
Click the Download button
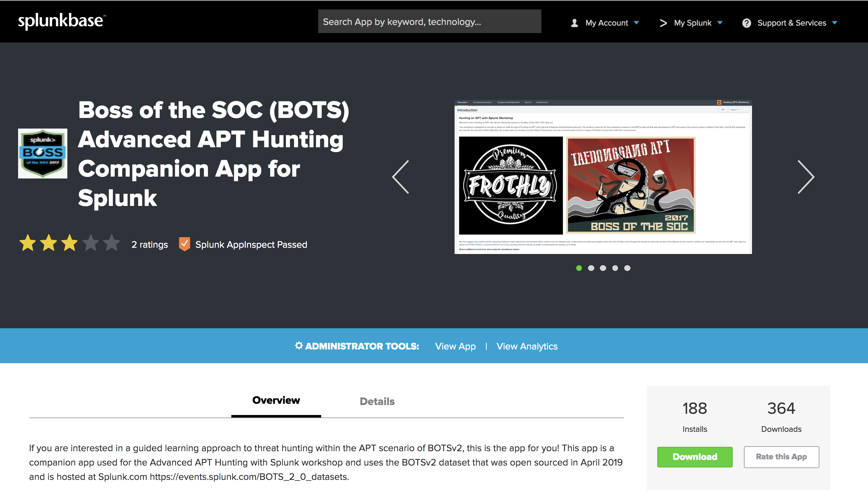pyautogui.click(x=695, y=457)
